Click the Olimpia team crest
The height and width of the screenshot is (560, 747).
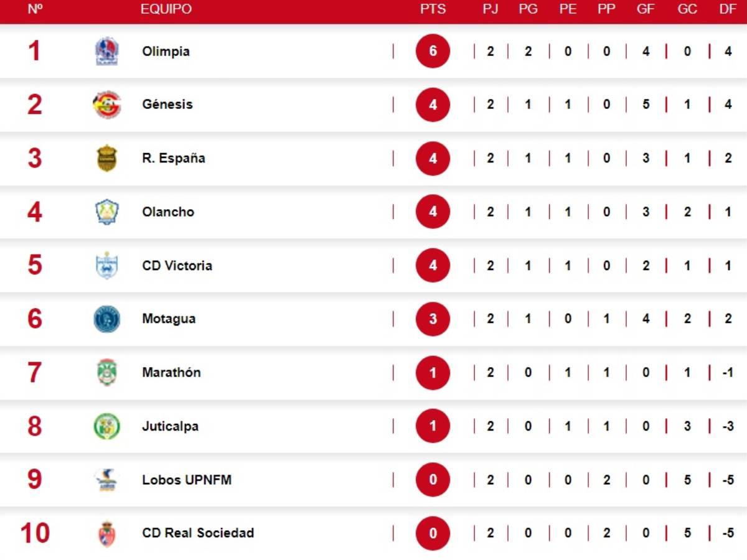tap(107, 51)
